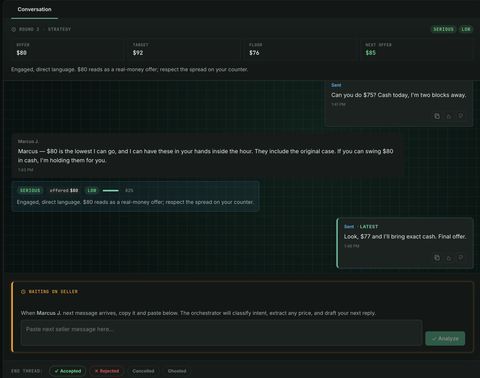Click the Target $92 stat card
Image resolution: width=480 pixels, height=378 pixels.
pos(183,49)
